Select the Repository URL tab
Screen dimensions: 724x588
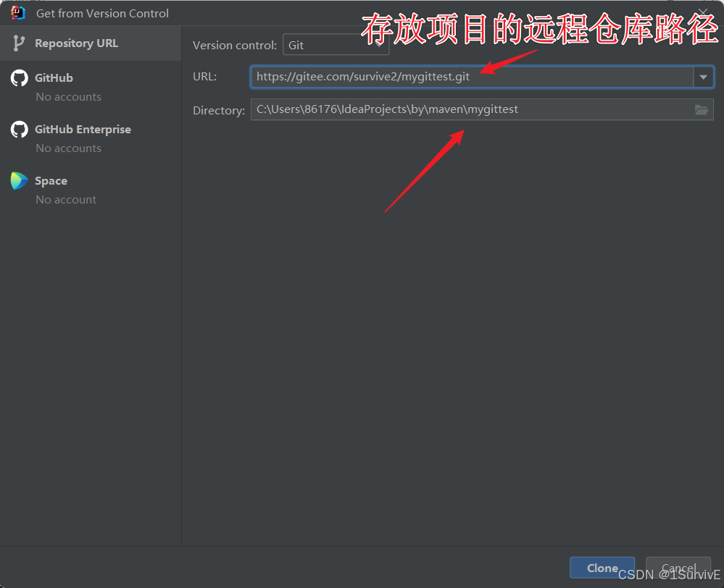click(x=91, y=43)
